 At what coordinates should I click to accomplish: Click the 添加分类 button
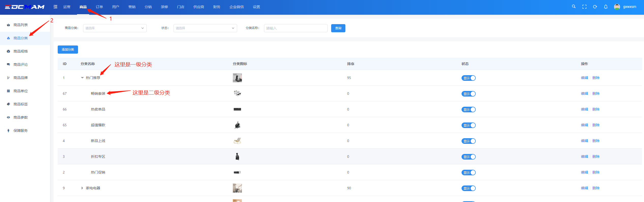point(68,50)
